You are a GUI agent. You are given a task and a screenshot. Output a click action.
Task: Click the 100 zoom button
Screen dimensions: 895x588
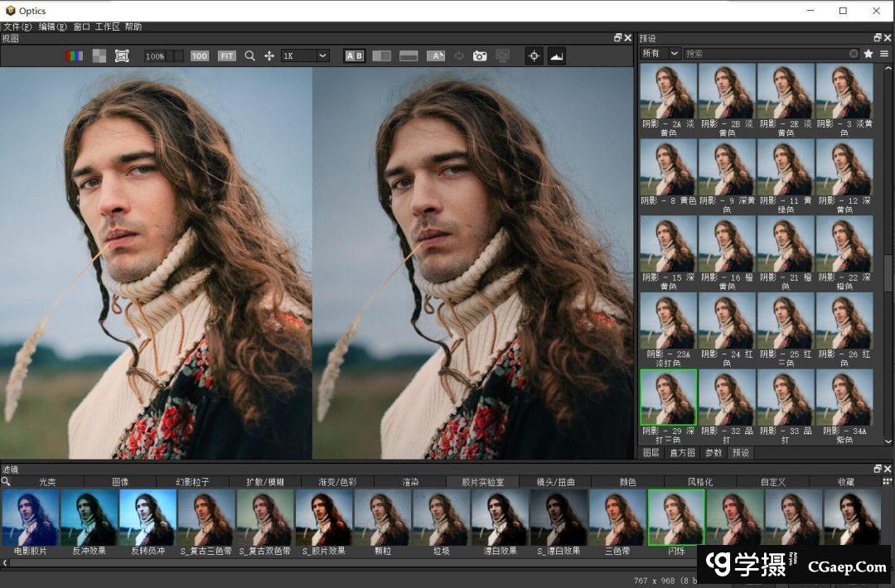[200, 56]
